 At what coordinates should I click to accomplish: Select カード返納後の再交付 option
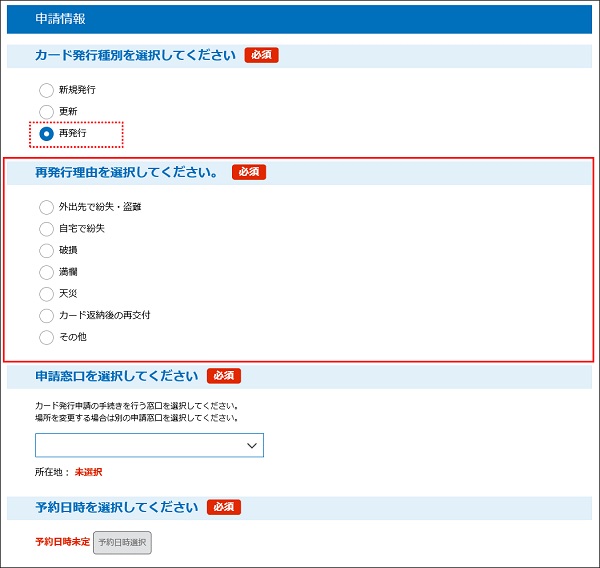coord(46,316)
